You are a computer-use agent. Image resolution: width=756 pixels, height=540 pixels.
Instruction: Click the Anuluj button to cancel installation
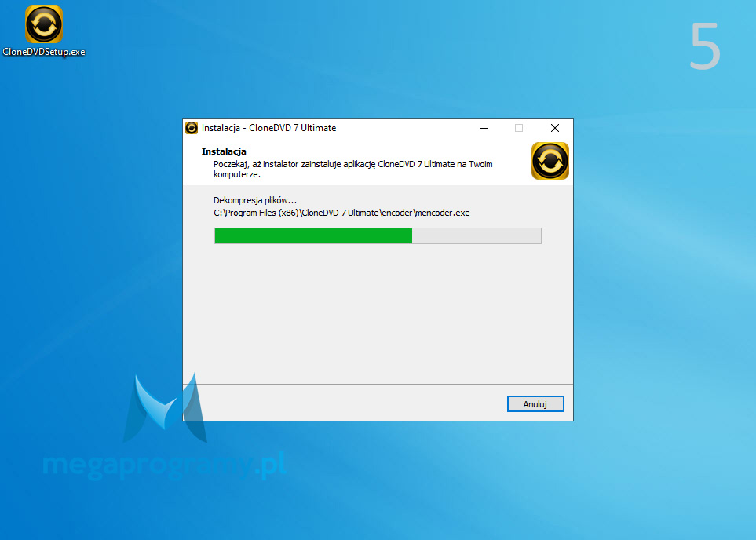(535, 404)
